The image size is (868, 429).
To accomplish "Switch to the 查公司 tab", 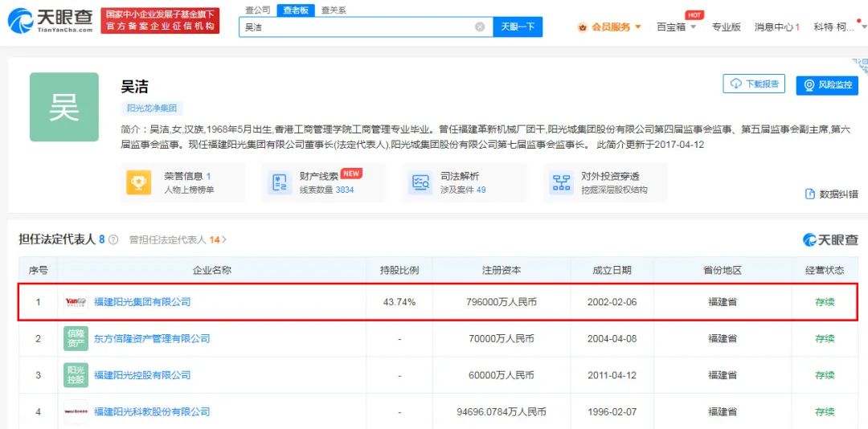I will pos(258,10).
